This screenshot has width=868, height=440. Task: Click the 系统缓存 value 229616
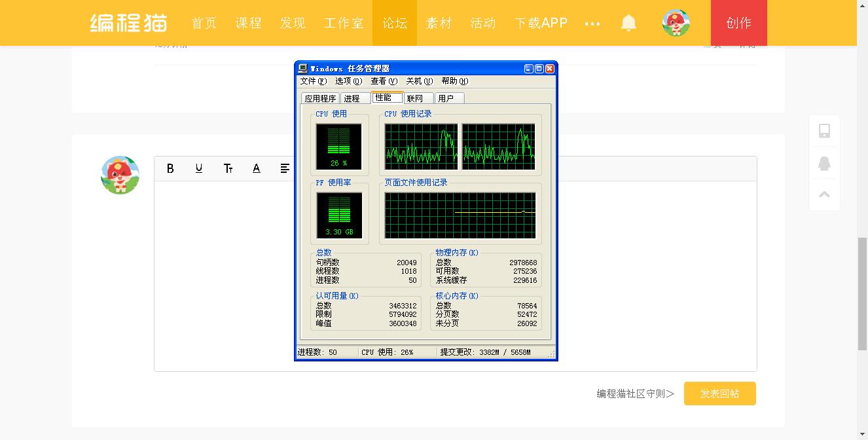click(x=525, y=280)
